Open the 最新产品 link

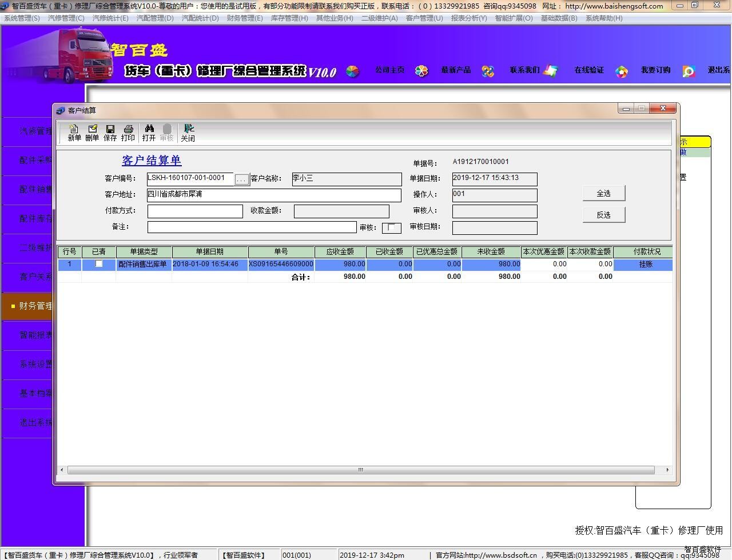coord(456,70)
